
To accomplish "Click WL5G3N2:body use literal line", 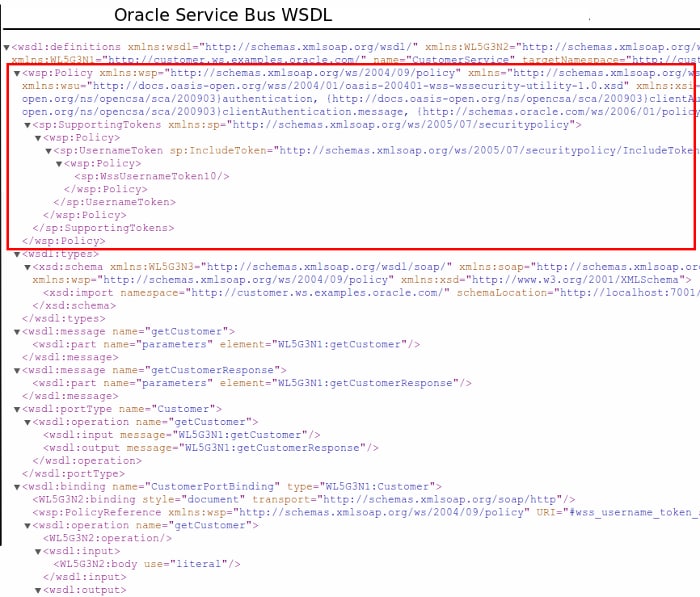I will (x=147, y=564).
